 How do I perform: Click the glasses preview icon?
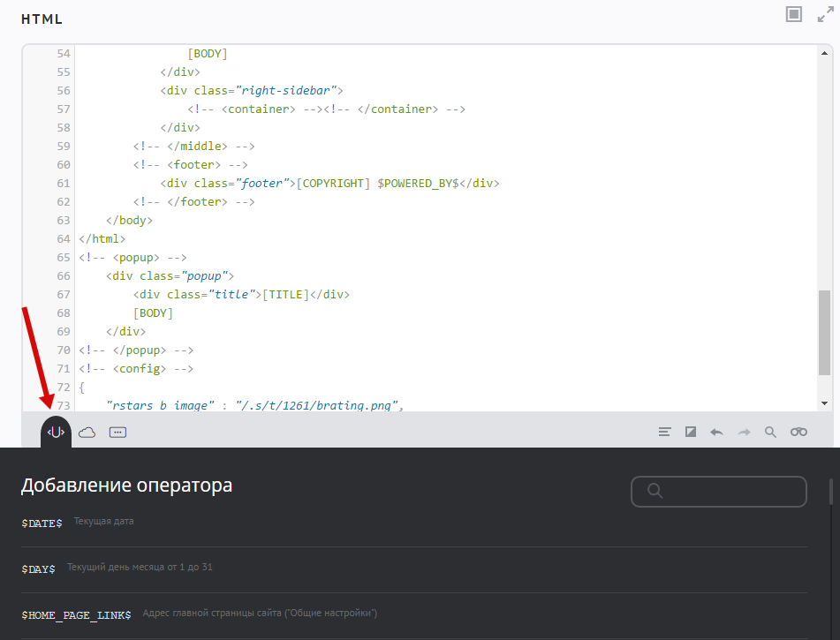click(798, 432)
